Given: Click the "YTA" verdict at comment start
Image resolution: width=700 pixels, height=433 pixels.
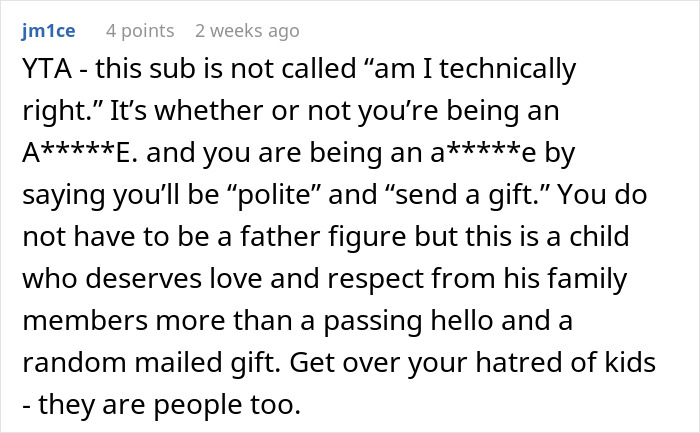Looking at the screenshot, I should [42, 68].
